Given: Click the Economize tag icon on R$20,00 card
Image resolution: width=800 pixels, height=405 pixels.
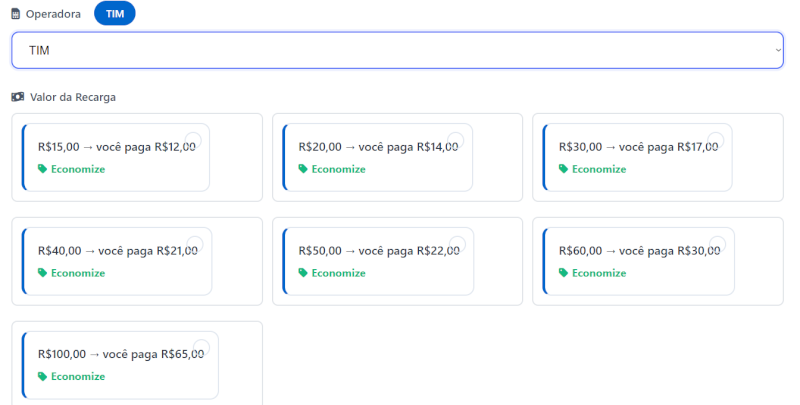Looking at the screenshot, I should (x=303, y=169).
